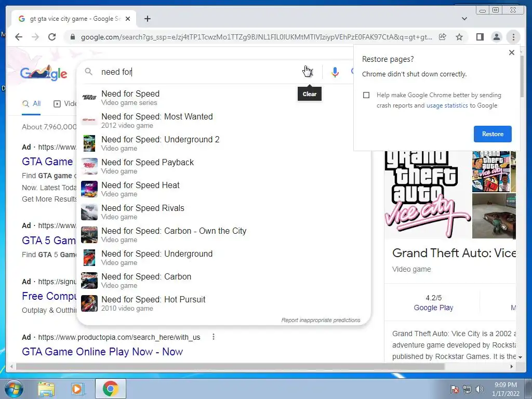Open the GTA Game ad link
Image resolution: width=532 pixels, height=399 pixels.
pyautogui.click(x=47, y=162)
